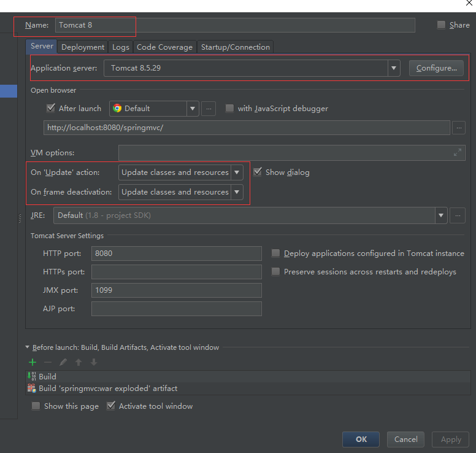The height and width of the screenshot is (453, 476).
Task: Click the OK button
Action: pyautogui.click(x=361, y=439)
